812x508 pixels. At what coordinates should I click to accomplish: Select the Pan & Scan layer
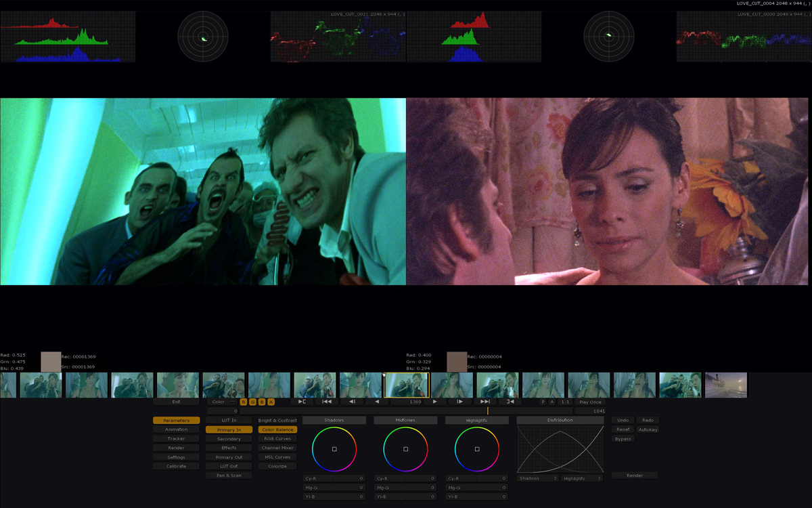[x=229, y=475]
